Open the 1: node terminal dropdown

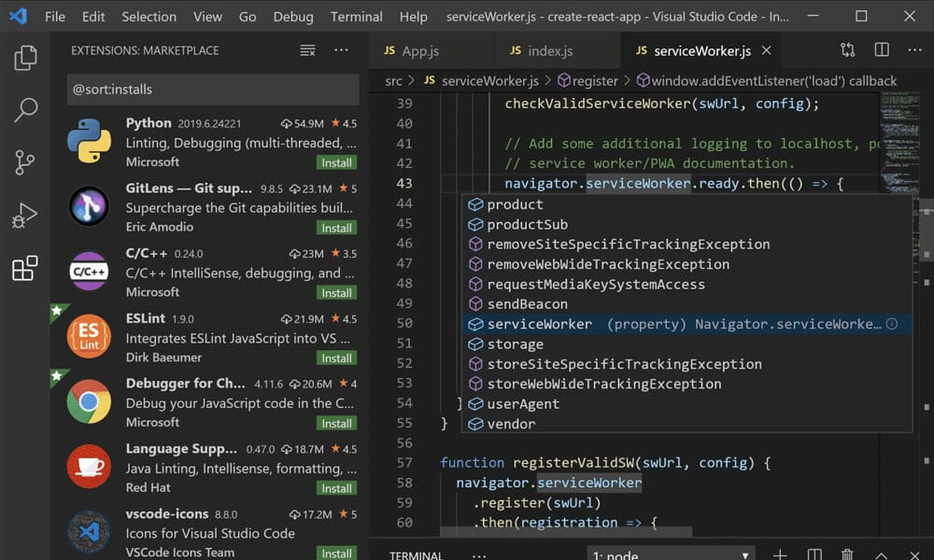click(x=671, y=553)
